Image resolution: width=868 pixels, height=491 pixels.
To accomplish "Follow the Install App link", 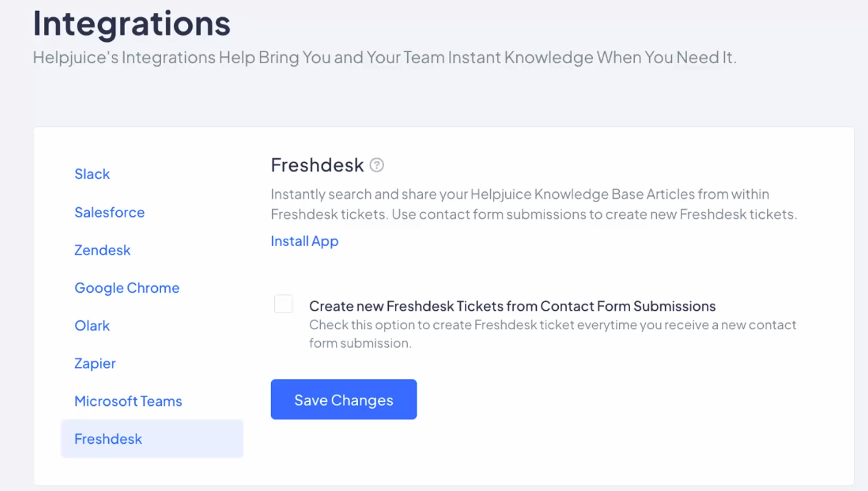I will pyautogui.click(x=304, y=241).
